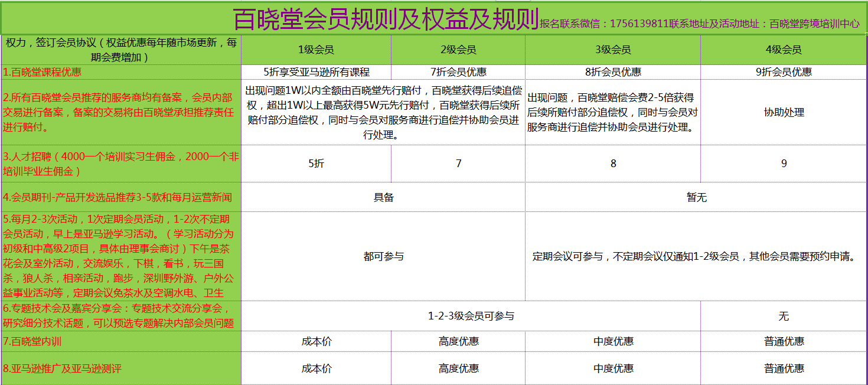Select the 5折 cell in 人才招聘 row
The width and height of the screenshot is (868, 385).
tap(316, 164)
